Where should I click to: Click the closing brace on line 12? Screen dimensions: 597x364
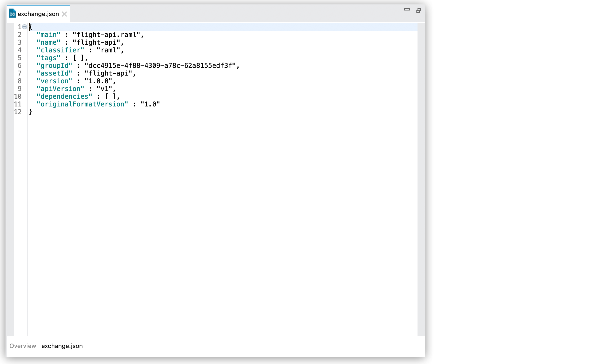30,112
